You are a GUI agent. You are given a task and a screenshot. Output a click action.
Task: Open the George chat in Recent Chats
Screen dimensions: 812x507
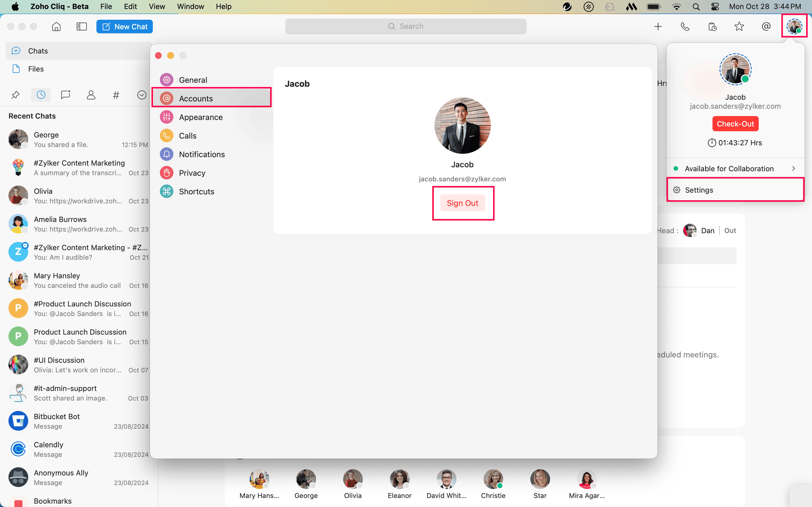pos(78,139)
